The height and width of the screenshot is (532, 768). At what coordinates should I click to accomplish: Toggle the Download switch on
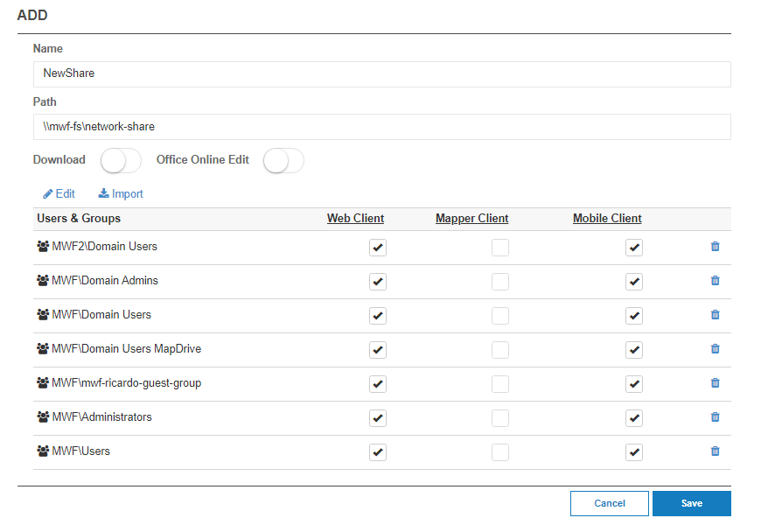121,161
